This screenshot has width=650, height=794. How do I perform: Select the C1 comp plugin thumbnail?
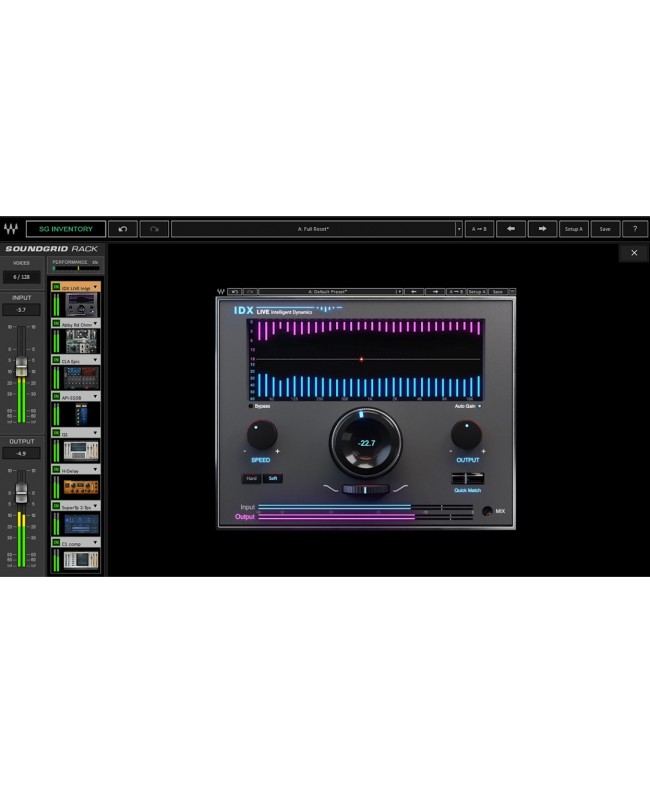coord(81,560)
